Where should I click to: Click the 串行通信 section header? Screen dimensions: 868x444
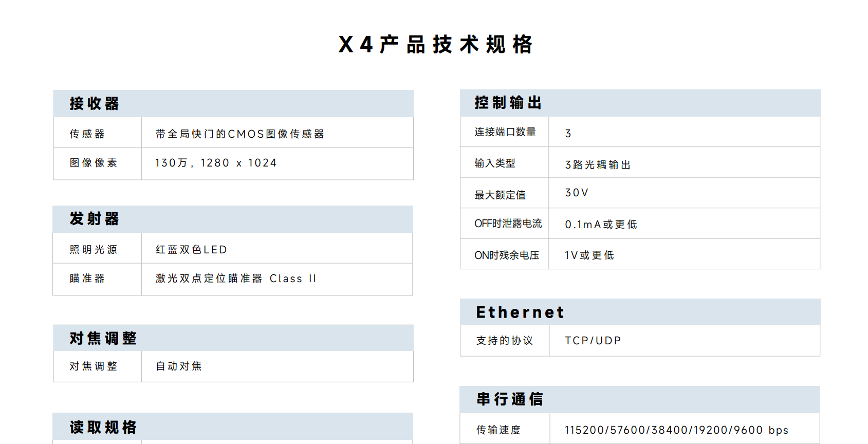tap(510, 399)
